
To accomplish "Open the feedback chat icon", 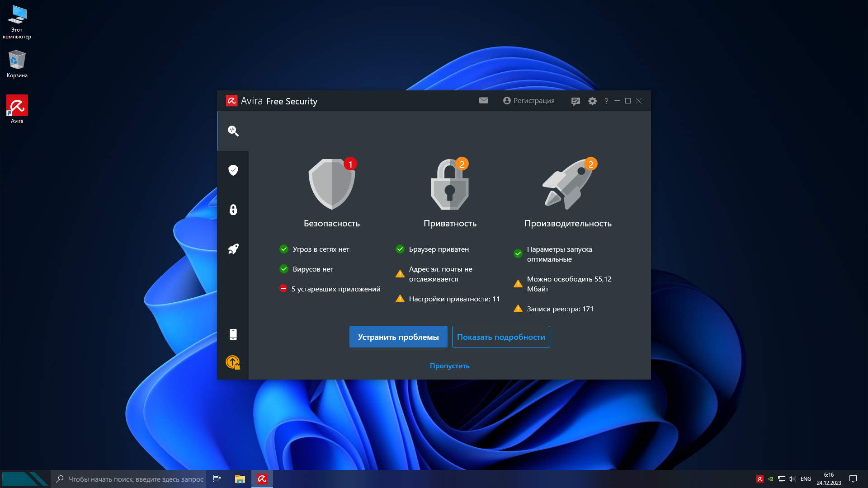I will [x=575, y=101].
